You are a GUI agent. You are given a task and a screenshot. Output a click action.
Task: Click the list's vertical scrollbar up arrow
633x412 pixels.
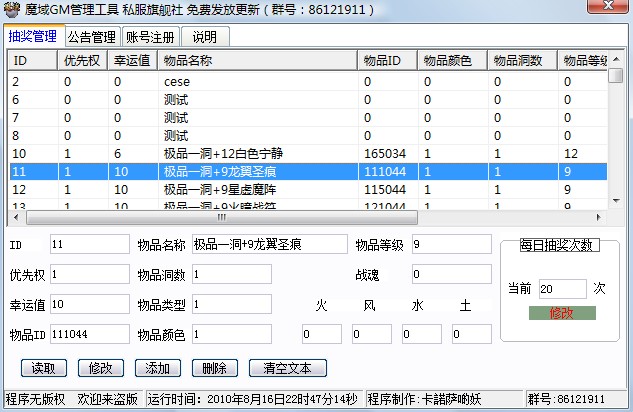[617, 57]
